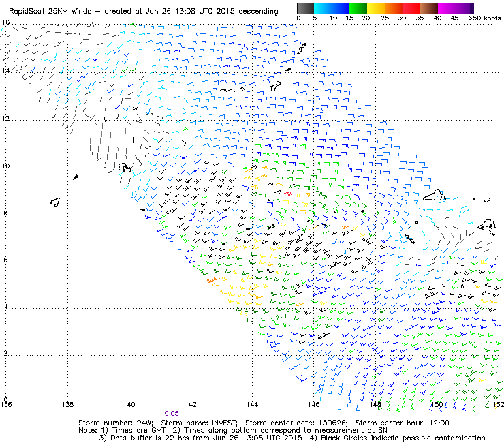Click the latitude axis label "12"
The height and width of the screenshot is (443, 504).
(x=5, y=119)
